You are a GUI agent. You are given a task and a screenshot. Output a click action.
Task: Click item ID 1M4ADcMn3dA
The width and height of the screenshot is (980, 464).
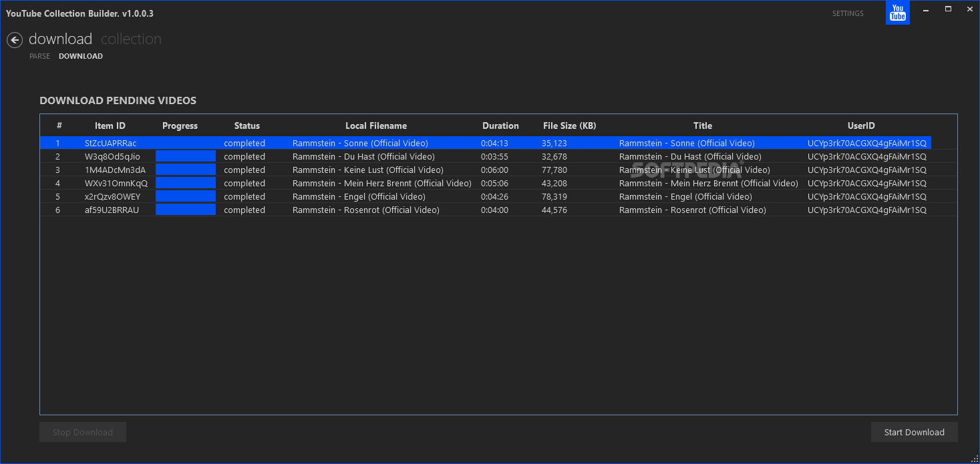pos(115,170)
